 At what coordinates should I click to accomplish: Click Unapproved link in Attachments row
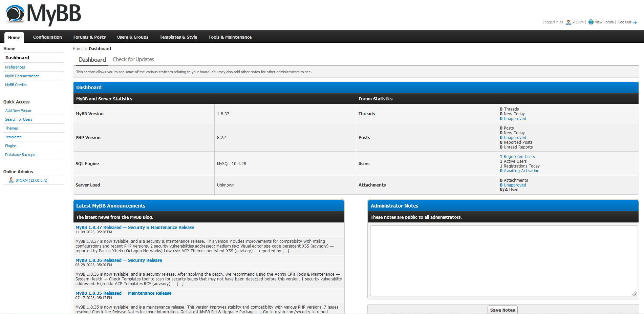513,185
